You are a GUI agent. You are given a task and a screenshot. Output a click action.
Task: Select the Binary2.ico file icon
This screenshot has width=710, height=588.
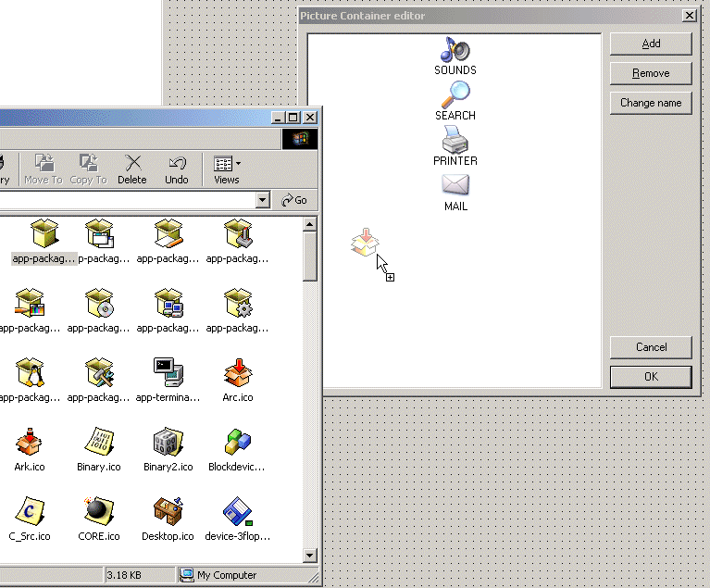[168, 442]
